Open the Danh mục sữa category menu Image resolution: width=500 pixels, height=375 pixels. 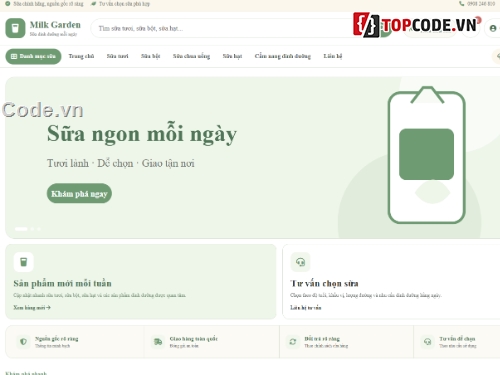point(33,56)
